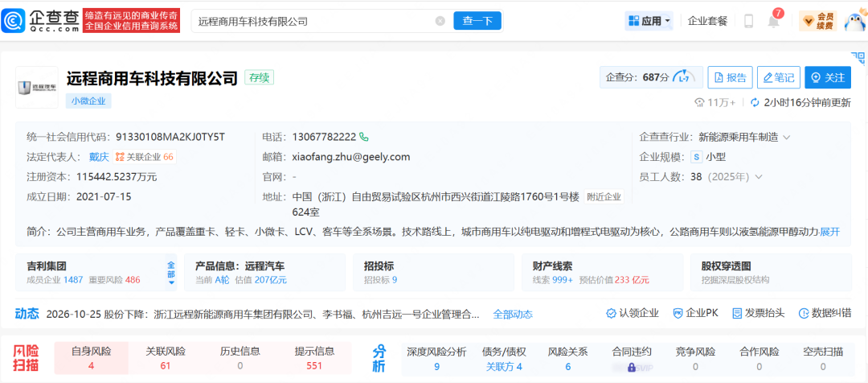The width and height of the screenshot is (868, 383).
Task: Open 企业套餐 in the header
Action: (707, 21)
